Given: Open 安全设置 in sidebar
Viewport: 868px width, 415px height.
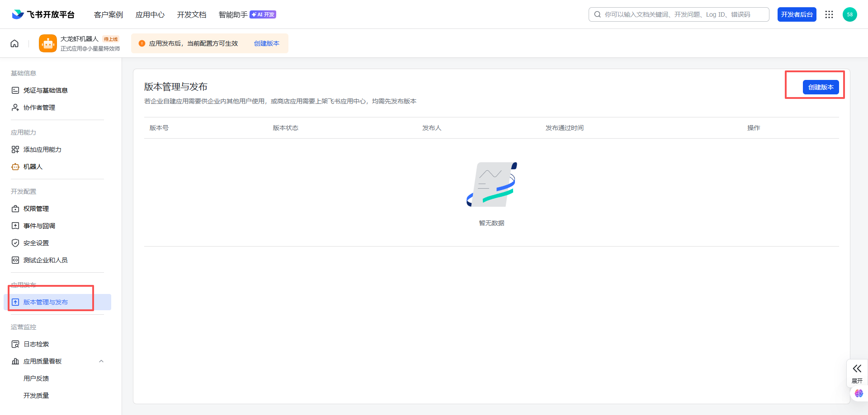Looking at the screenshot, I should coord(36,243).
